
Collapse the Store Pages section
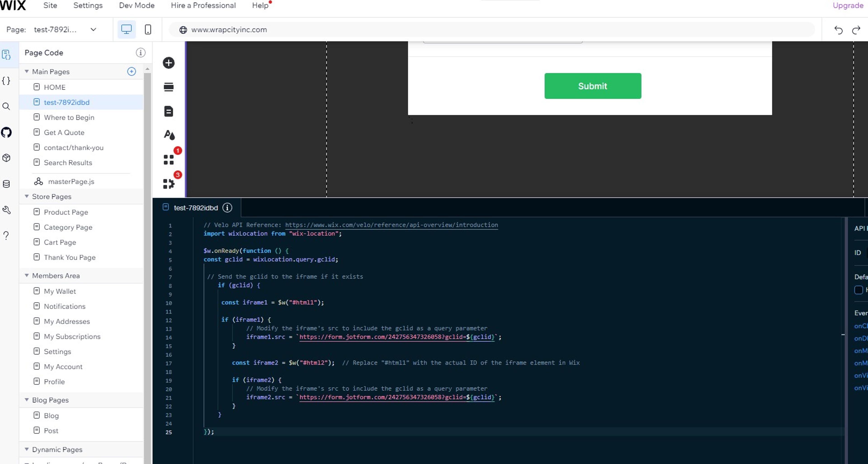[27, 196]
